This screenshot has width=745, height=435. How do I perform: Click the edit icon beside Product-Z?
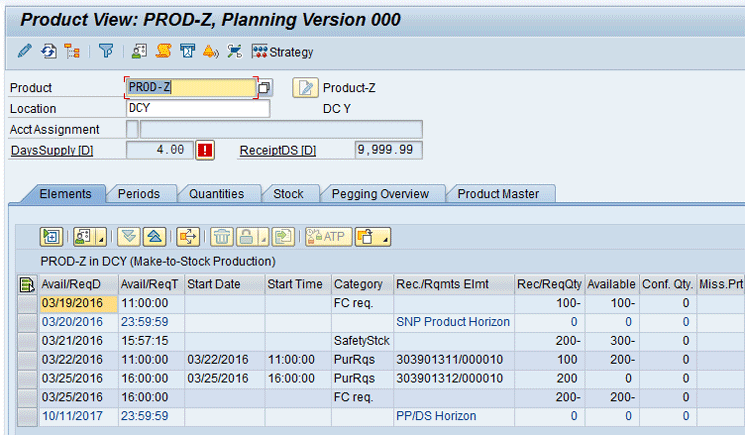point(304,88)
